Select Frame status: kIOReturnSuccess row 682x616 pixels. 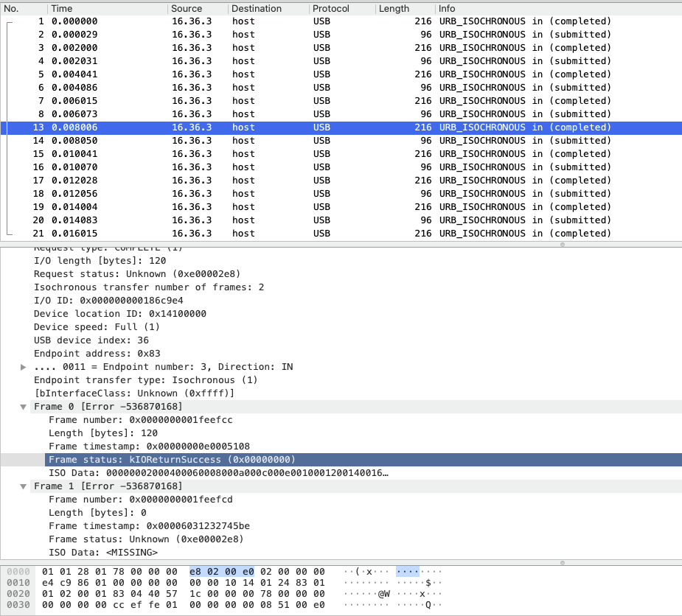pyautogui.click(x=363, y=460)
